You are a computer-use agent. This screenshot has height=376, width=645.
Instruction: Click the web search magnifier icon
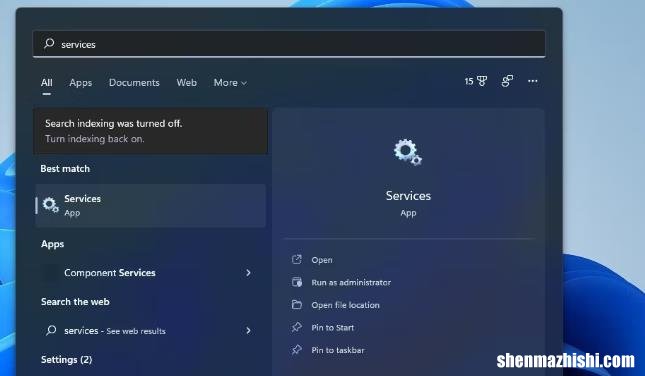click(51, 330)
